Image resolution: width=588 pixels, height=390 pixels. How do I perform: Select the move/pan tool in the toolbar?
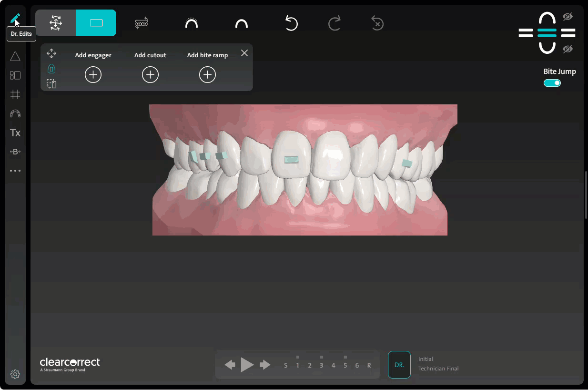55,22
